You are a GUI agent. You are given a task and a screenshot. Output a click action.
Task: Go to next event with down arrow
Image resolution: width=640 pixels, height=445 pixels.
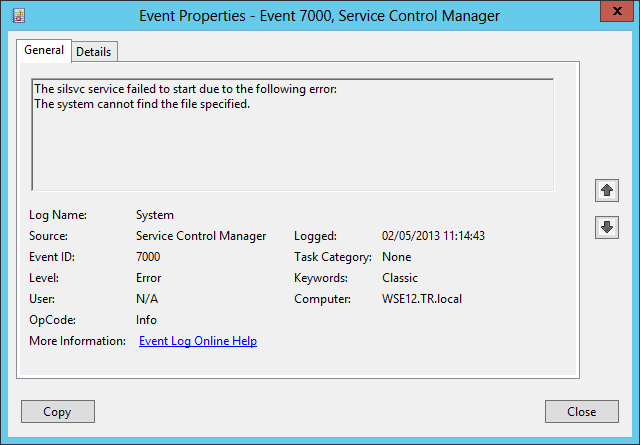tap(606, 227)
